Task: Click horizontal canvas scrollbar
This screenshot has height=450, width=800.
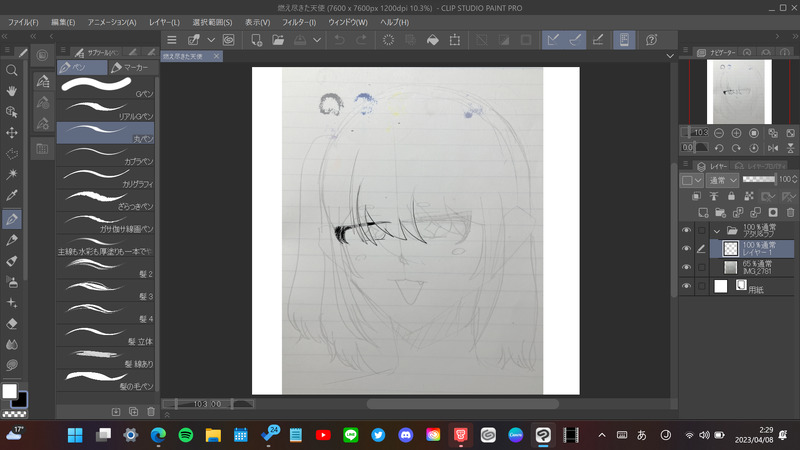Action: (462, 404)
